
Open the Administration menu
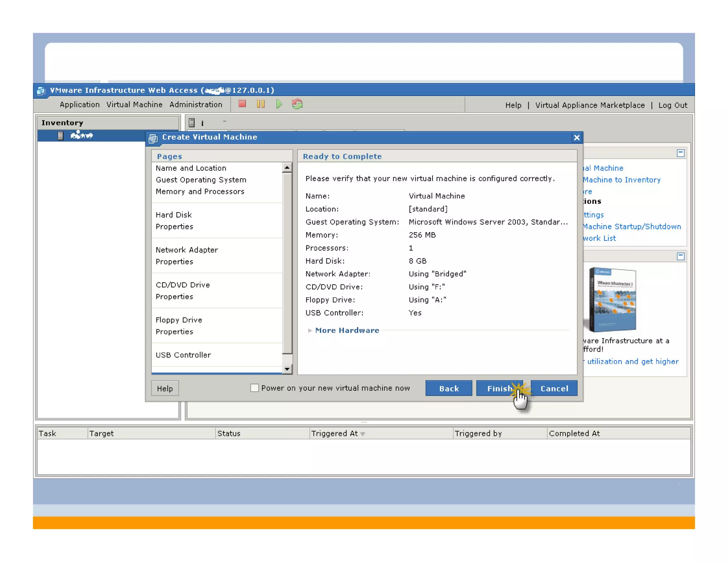click(196, 104)
